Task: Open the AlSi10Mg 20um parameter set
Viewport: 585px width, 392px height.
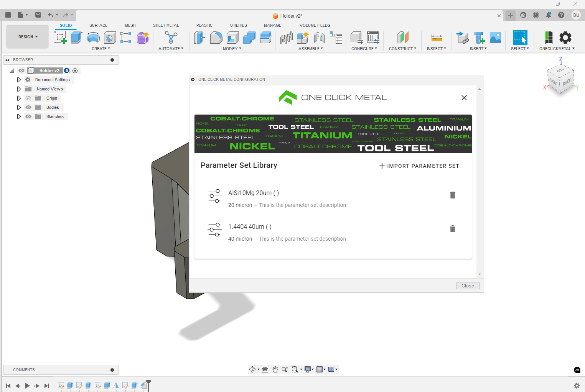Action: [333, 198]
